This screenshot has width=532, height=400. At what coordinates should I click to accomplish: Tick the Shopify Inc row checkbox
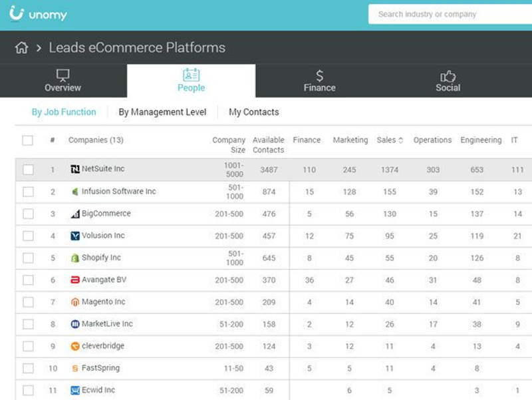[x=28, y=258]
